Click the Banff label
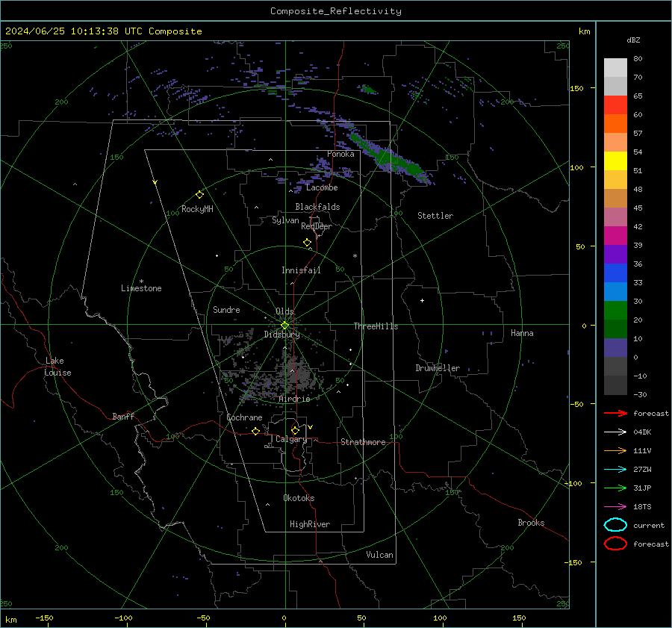This screenshot has width=672, height=628. coord(123,416)
